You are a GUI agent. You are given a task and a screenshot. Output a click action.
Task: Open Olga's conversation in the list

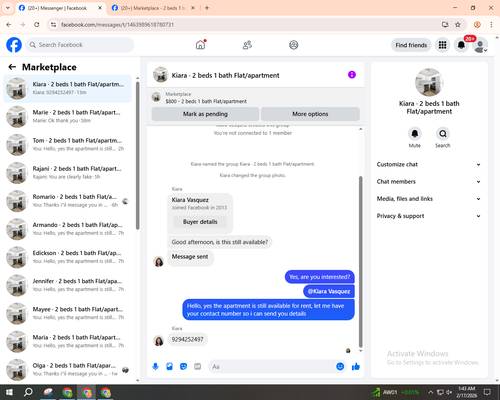67,369
